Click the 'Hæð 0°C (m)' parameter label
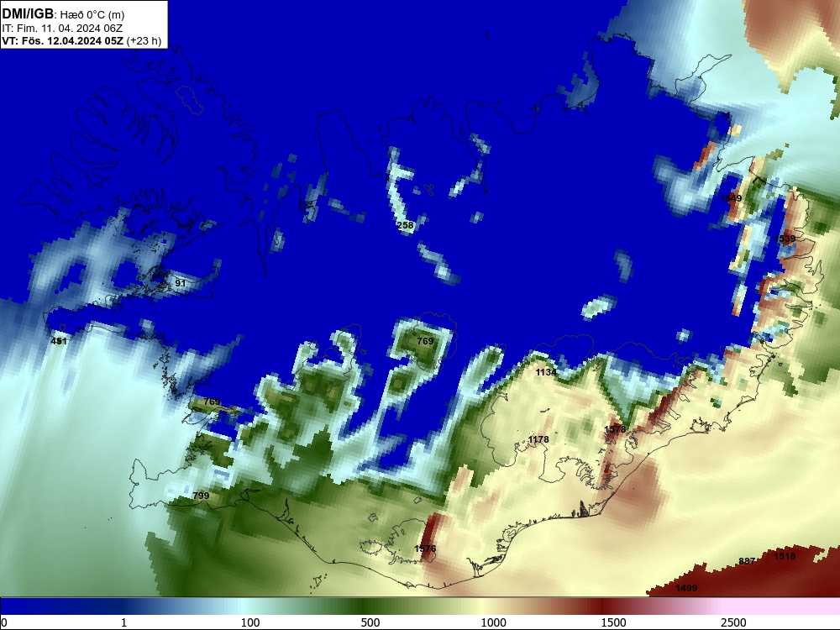The image size is (840, 630). [92, 15]
